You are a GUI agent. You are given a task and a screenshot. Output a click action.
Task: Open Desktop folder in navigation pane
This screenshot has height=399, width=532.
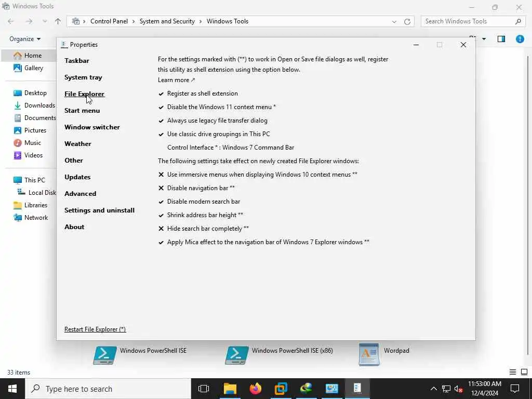coord(30,93)
